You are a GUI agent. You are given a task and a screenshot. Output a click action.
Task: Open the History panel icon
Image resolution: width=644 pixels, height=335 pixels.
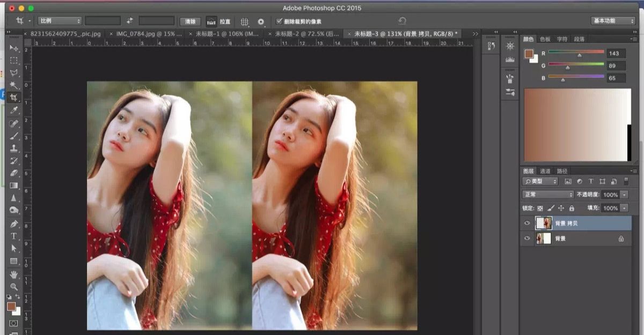(492, 46)
